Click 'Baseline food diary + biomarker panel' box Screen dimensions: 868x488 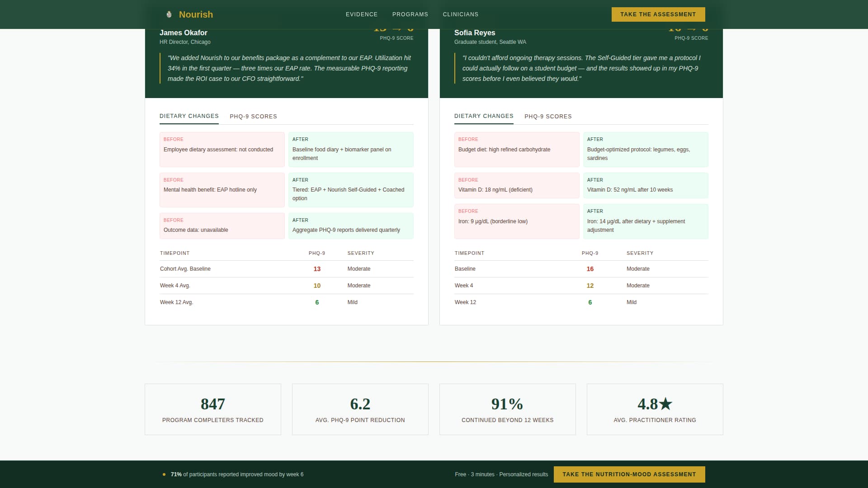[x=351, y=150]
